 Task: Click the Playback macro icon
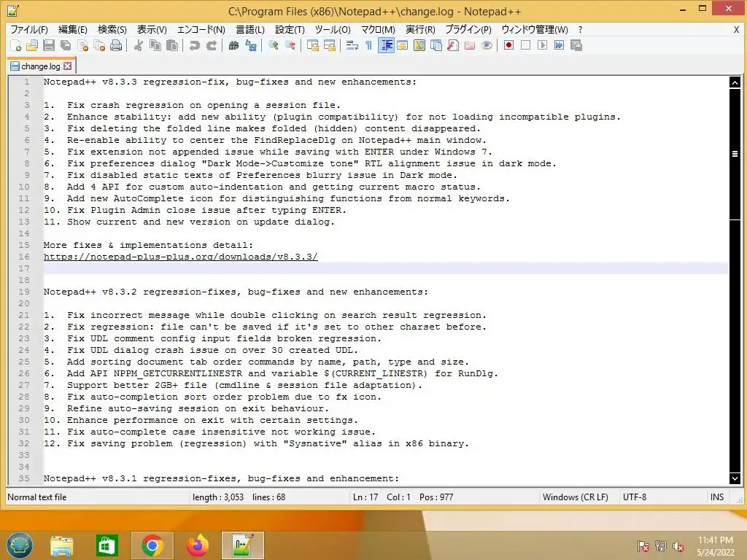[x=542, y=45]
